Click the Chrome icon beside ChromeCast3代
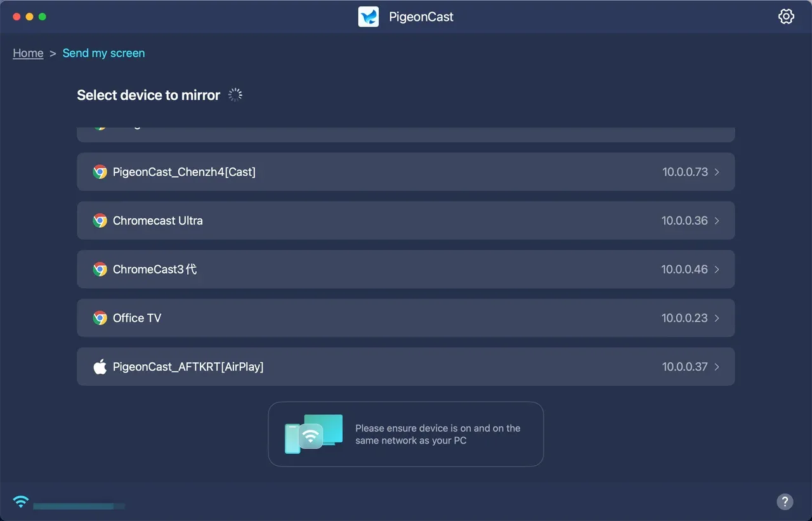This screenshot has height=521, width=812. point(100,269)
